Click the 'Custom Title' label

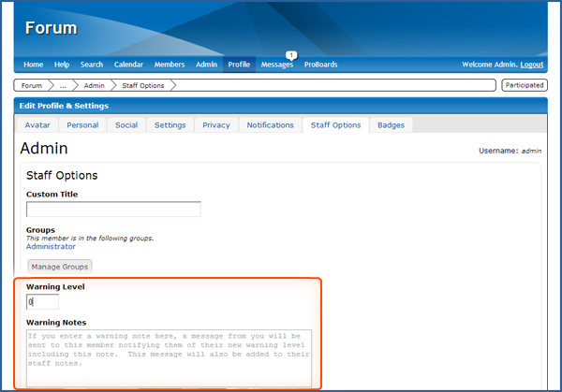52,195
